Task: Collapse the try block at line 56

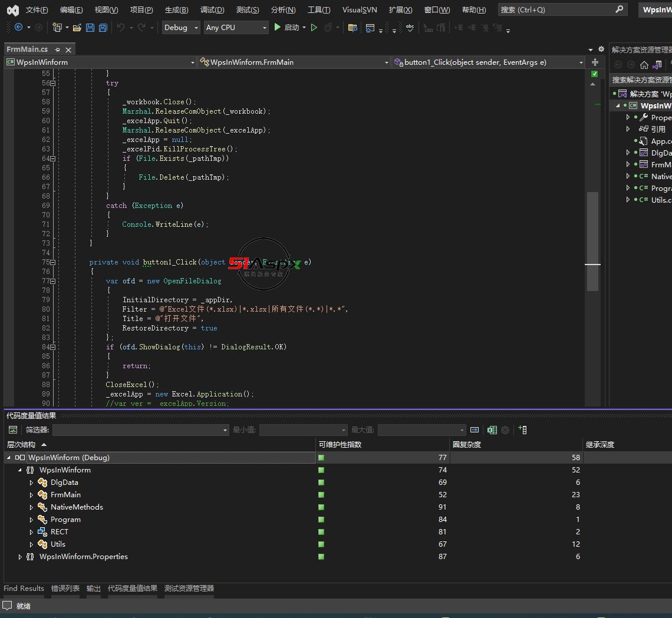Action: [x=52, y=83]
